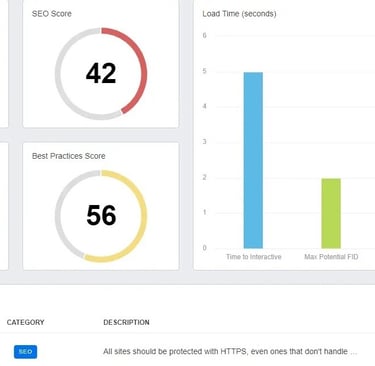Click the Best Practices Score gauge showing 56
The height and width of the screenshot is (366, 375).
pyautogui.click(x=101, y=216)
